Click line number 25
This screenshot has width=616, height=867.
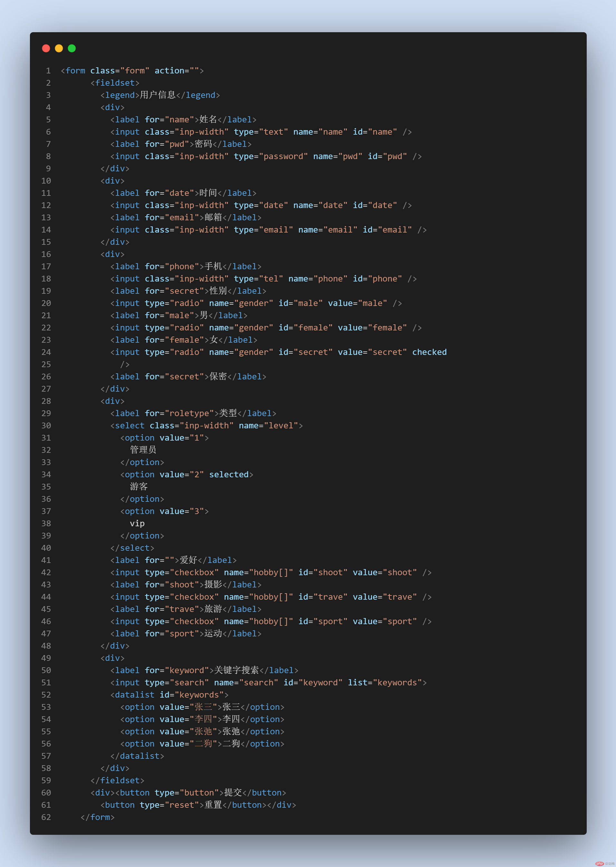click(46, 364)
